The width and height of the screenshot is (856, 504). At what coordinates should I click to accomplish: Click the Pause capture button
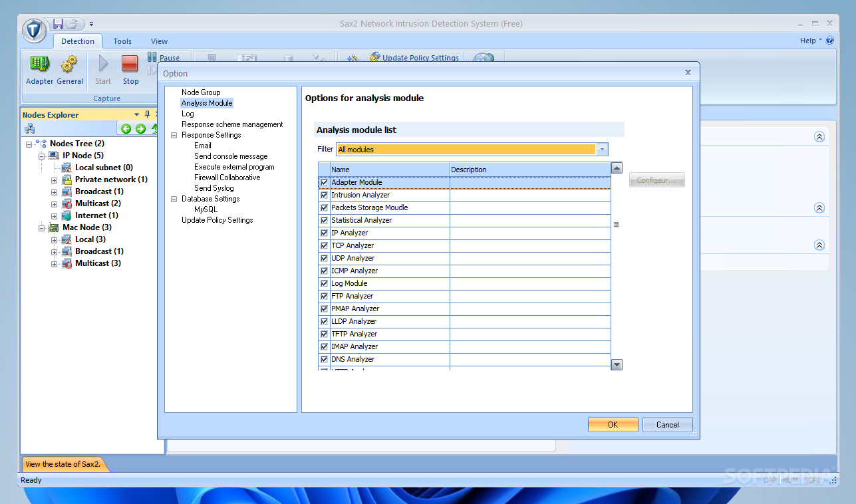click(x=164, y=58)
